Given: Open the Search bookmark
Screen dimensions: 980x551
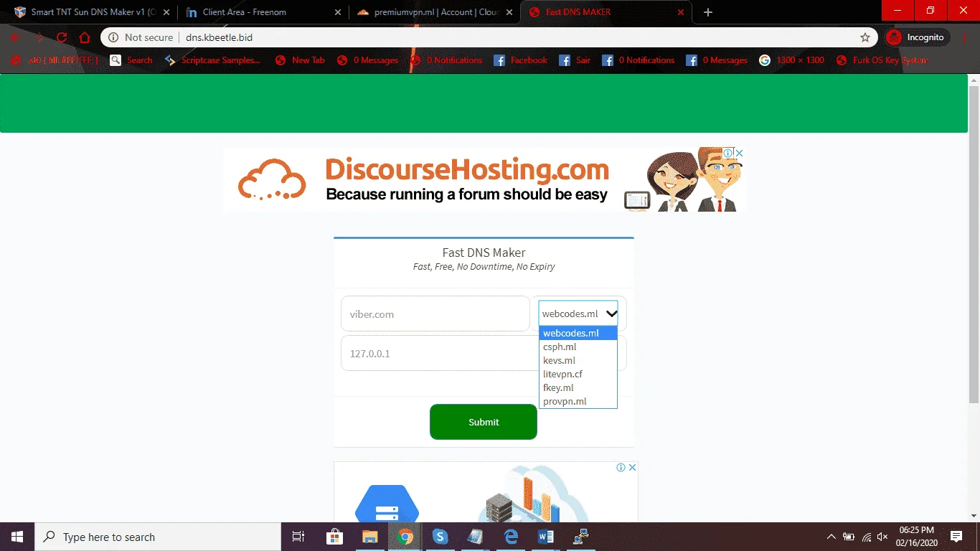Looking at the screenshot, I should 131,60.
